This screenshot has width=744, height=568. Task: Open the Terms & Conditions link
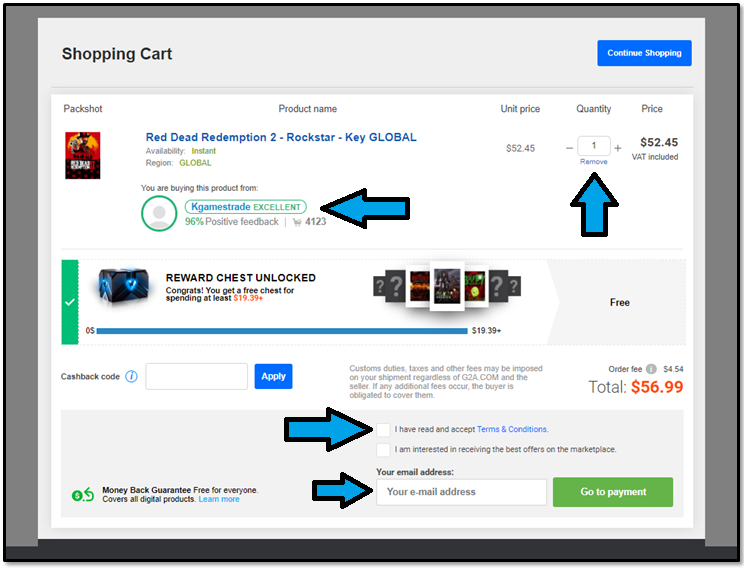[x=512, y=429]
